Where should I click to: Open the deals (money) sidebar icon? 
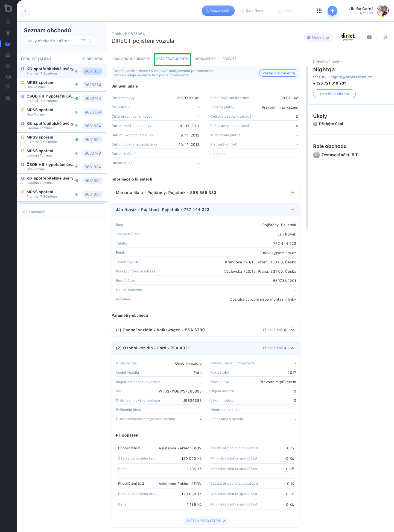[x=8, y=43]
